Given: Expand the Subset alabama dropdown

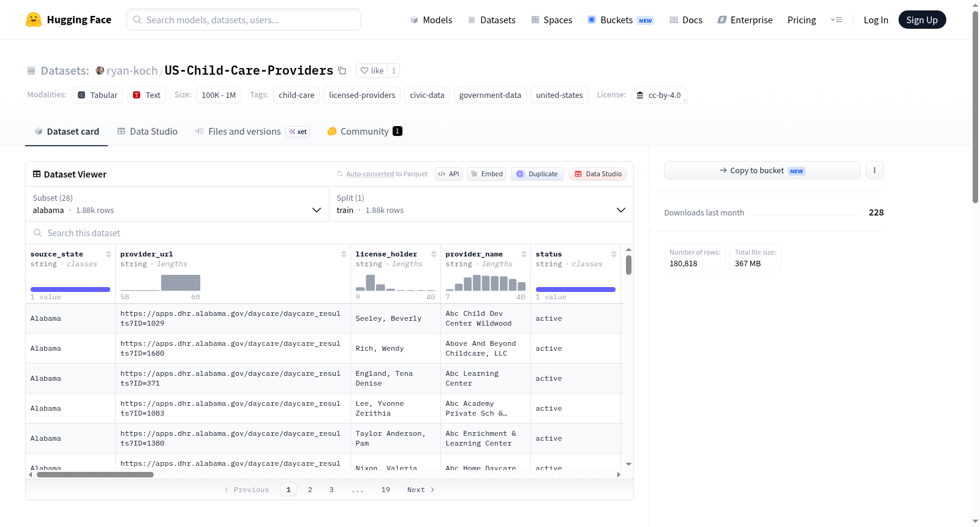Looking at the screenshot, I should 178,204.
